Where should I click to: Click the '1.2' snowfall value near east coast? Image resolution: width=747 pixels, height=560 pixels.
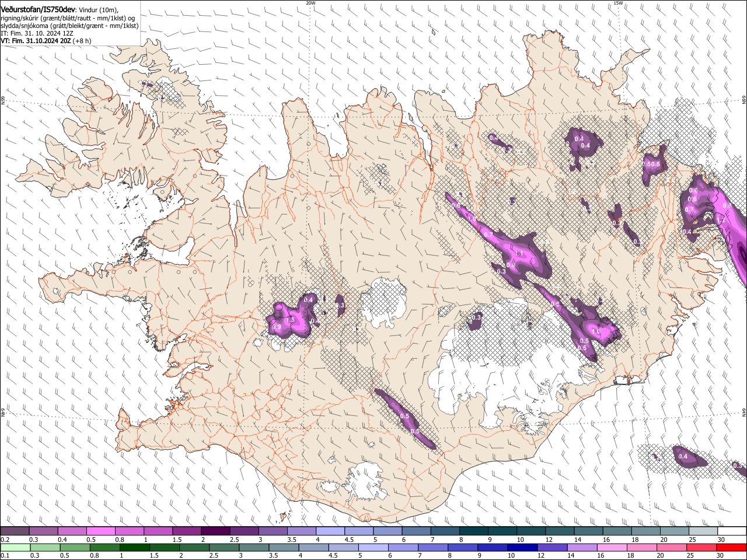click(x=720, y=221)
